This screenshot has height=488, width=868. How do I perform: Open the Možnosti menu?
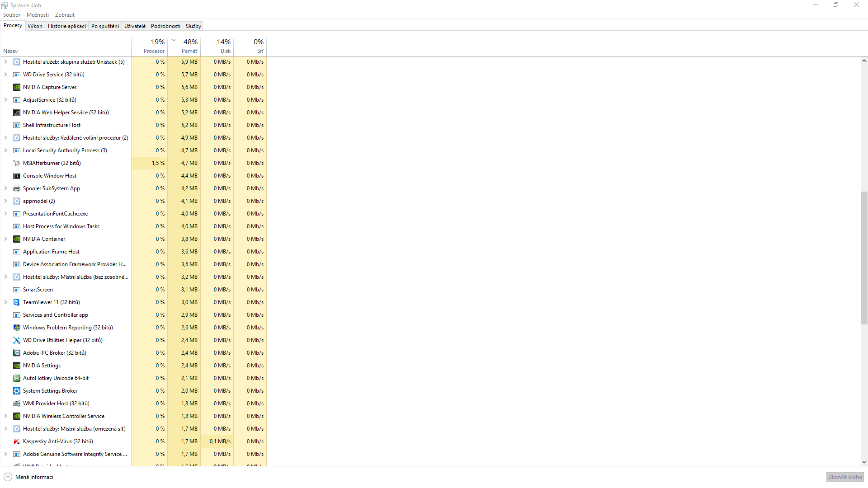(38, 15)
